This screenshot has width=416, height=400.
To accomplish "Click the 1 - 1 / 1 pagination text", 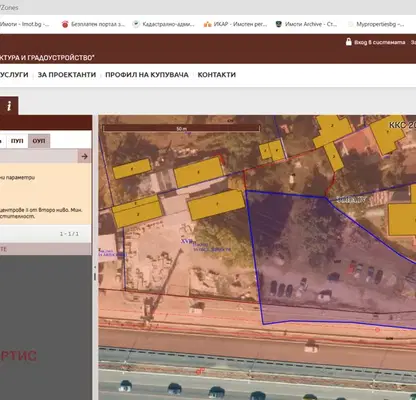I will tap(69, 234).
